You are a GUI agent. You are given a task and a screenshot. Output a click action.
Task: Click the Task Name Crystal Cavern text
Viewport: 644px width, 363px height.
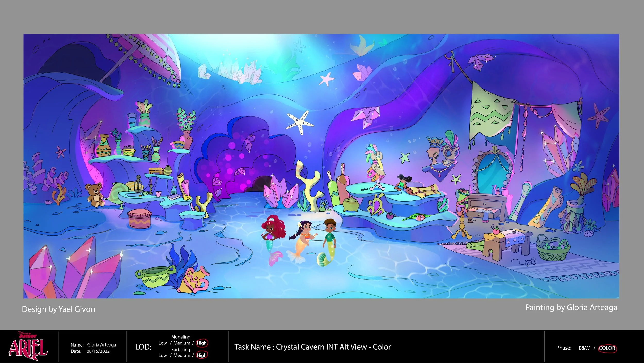312,347
